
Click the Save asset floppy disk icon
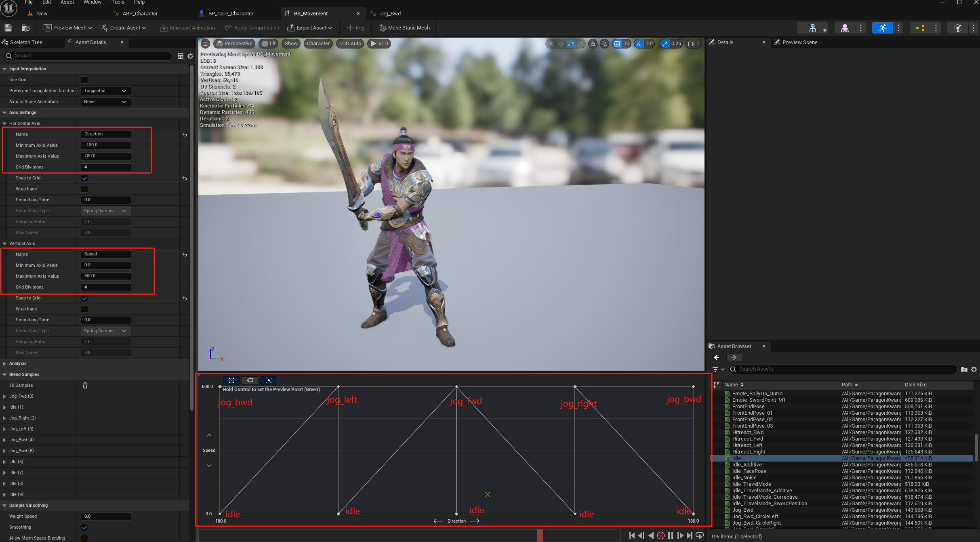coord(8,28)
